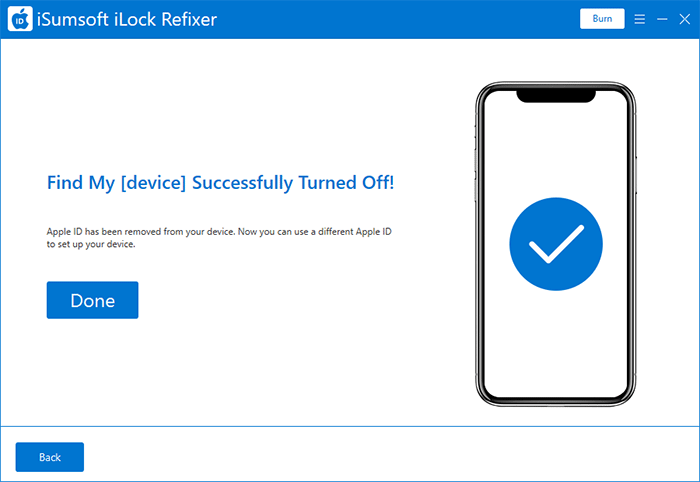Click the "iSumsoft iLock Refixer" title text
Viewport: 700px width, 482px height.
[x=127, y=19]
